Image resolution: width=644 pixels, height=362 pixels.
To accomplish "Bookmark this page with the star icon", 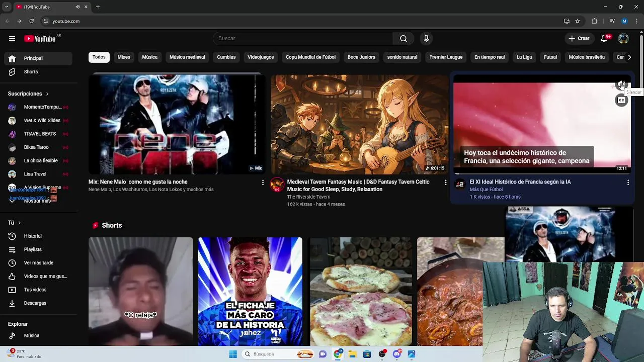I will [578, 21].
